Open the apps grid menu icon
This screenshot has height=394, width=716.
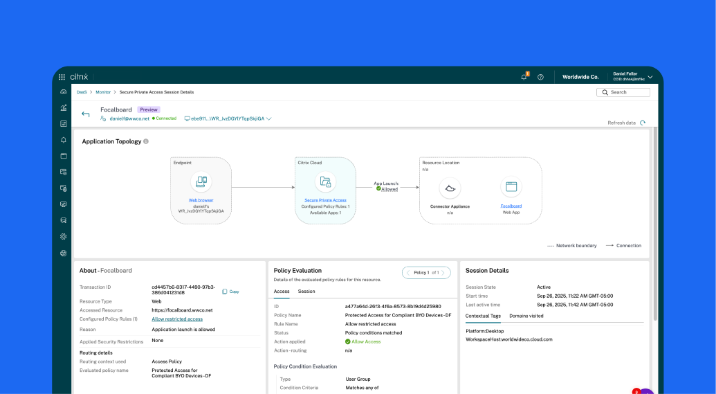(x=62, y=77)
